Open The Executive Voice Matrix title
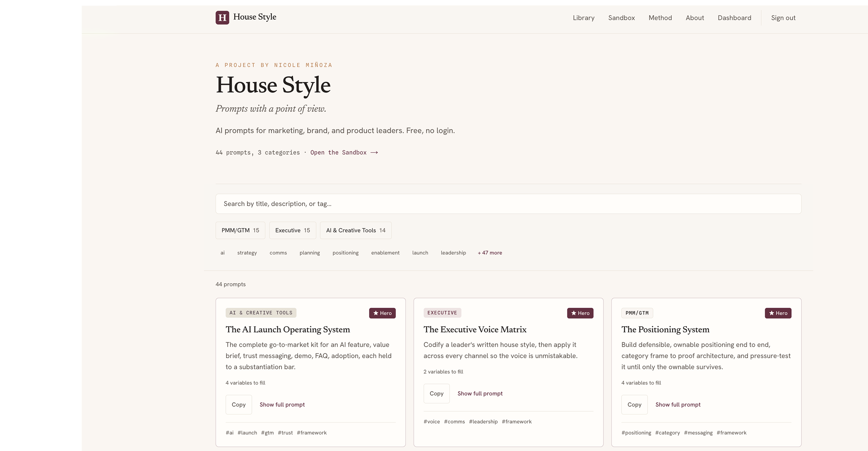 tap(475, 329)
